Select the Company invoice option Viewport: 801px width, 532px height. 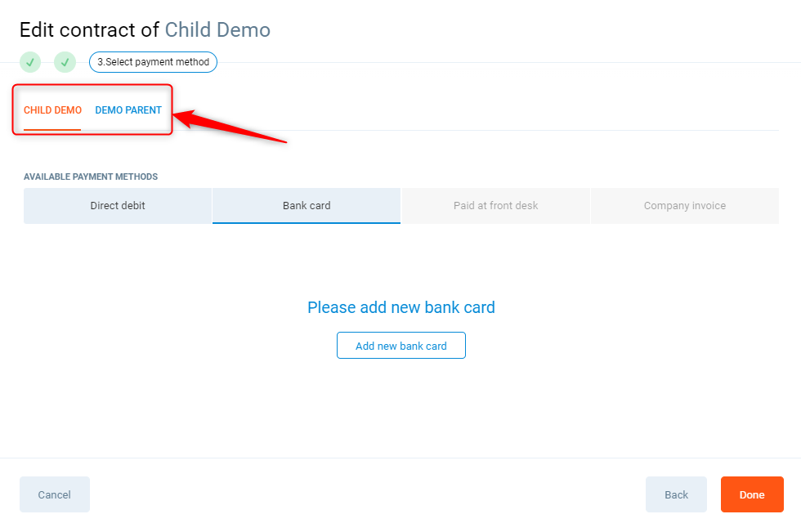click(684, 206)
